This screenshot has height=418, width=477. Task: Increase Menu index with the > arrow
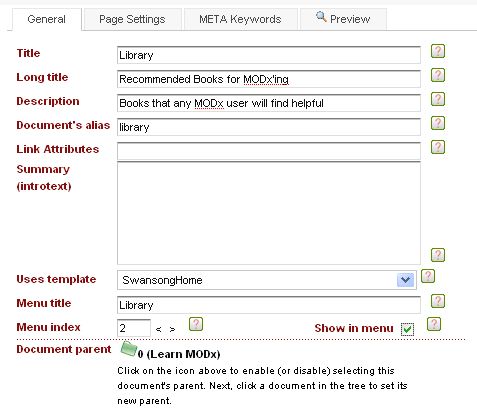tap(172, 329)
